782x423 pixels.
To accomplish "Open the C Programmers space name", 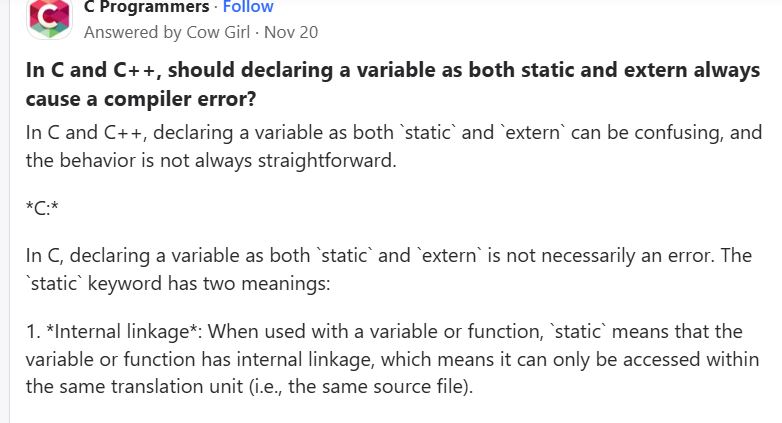I will [147, 7].
